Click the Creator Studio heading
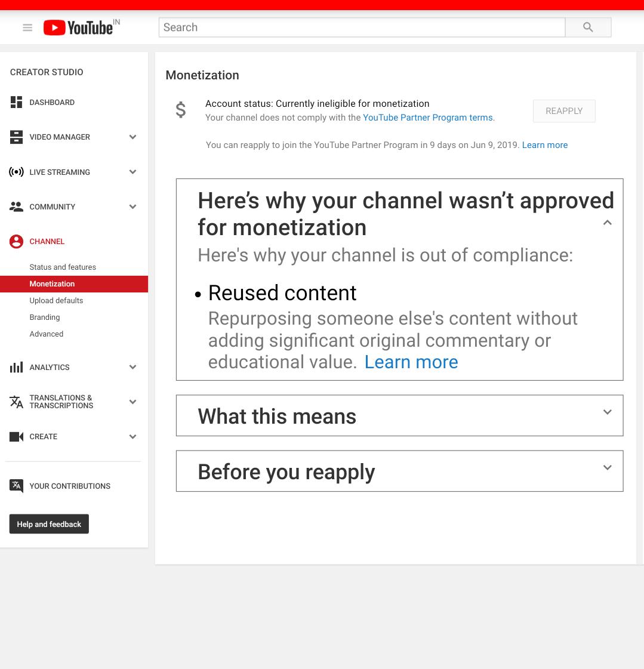644x669 pixels. point(47,72)
